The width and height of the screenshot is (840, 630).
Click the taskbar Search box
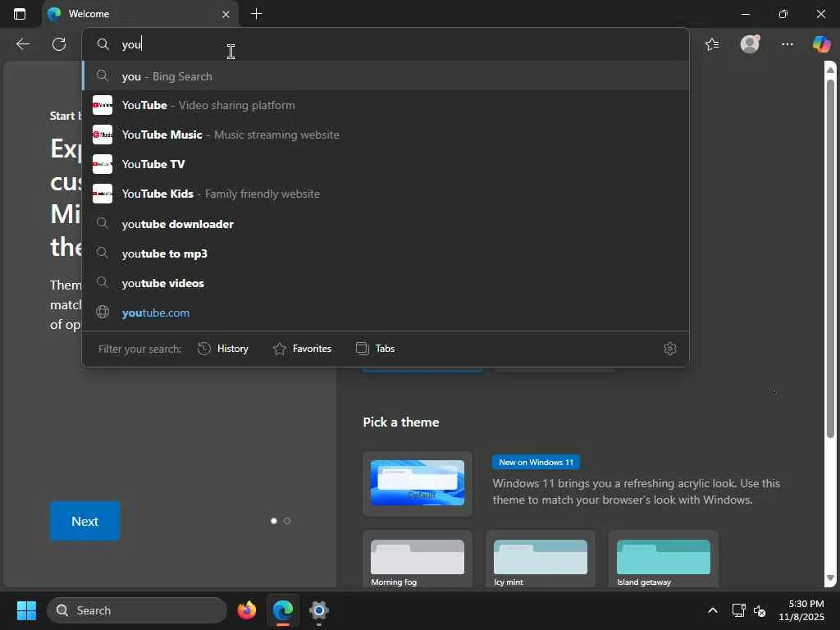click(137, 610)
